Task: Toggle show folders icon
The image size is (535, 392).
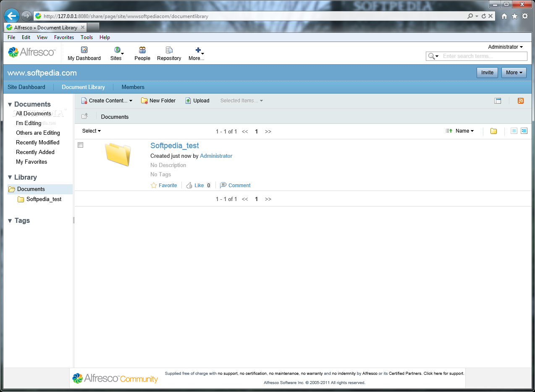Action: pos(494,131)
